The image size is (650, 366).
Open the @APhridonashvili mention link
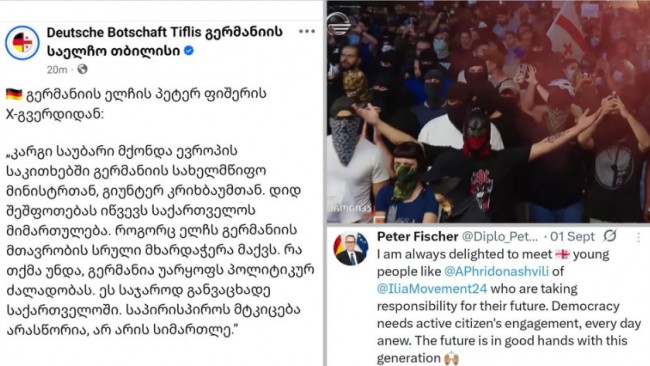point(496,271)
